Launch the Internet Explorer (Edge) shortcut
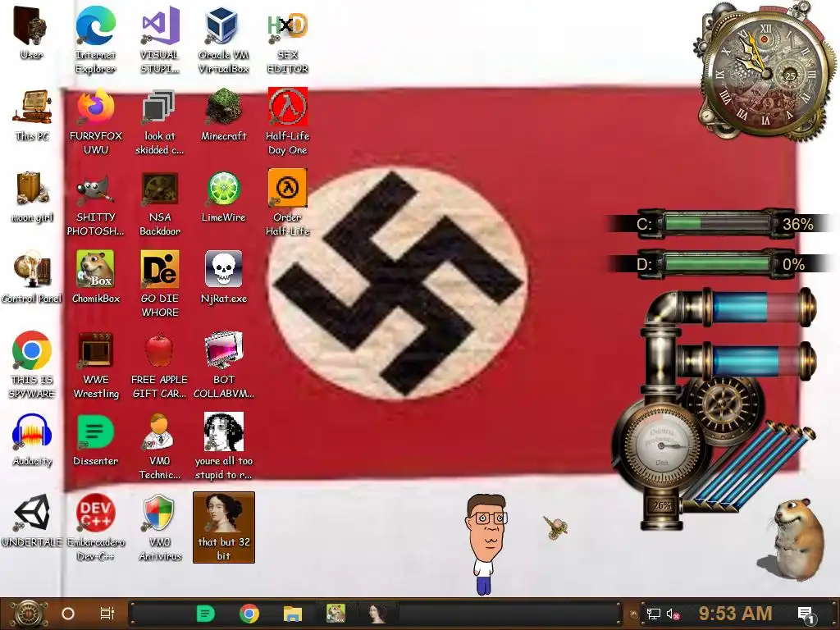Image resolution: width=840 pixels, height=630 pixels. coord(95,40)
